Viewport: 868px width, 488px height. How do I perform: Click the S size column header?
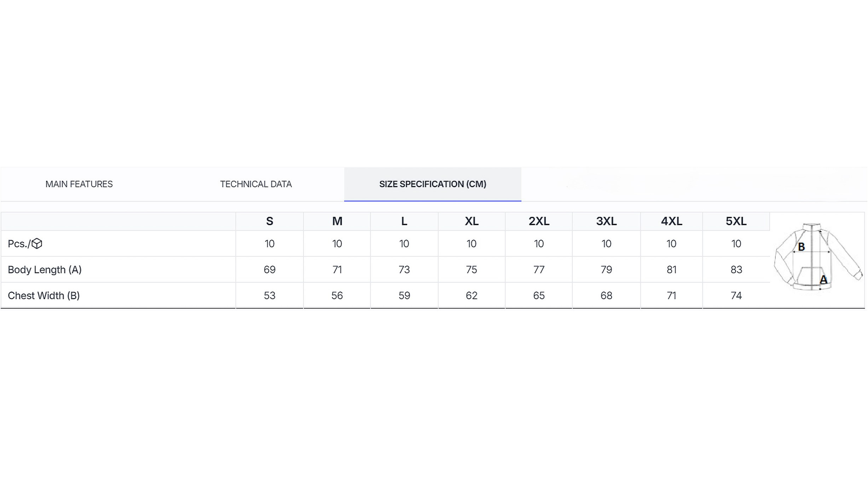270,221
